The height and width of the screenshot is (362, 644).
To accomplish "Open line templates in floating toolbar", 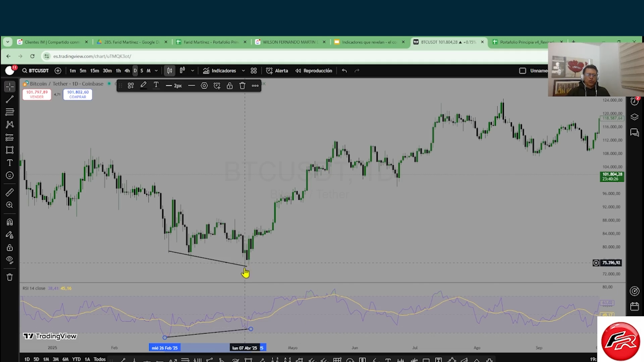I will [131, 86].
